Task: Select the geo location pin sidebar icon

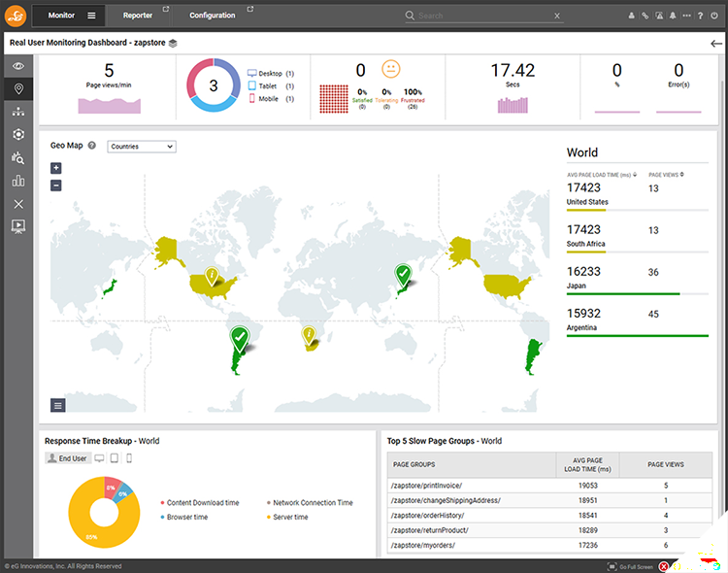Action: coord(18,88)
